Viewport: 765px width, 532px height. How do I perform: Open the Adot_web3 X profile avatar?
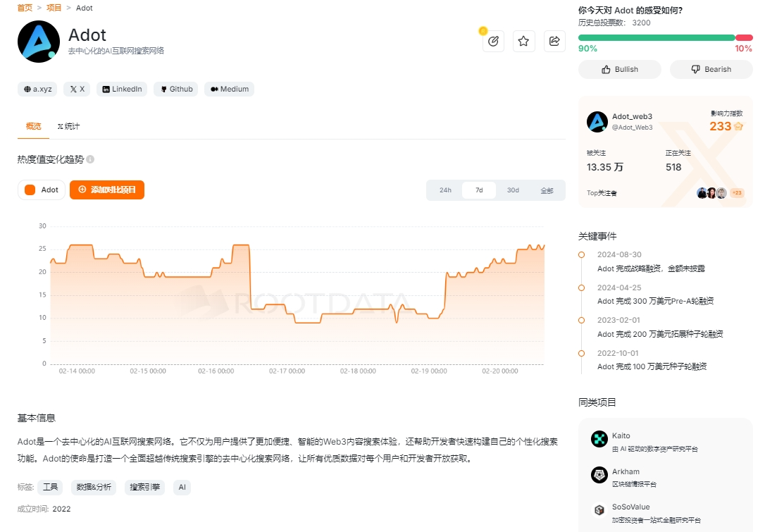point(597,121)
